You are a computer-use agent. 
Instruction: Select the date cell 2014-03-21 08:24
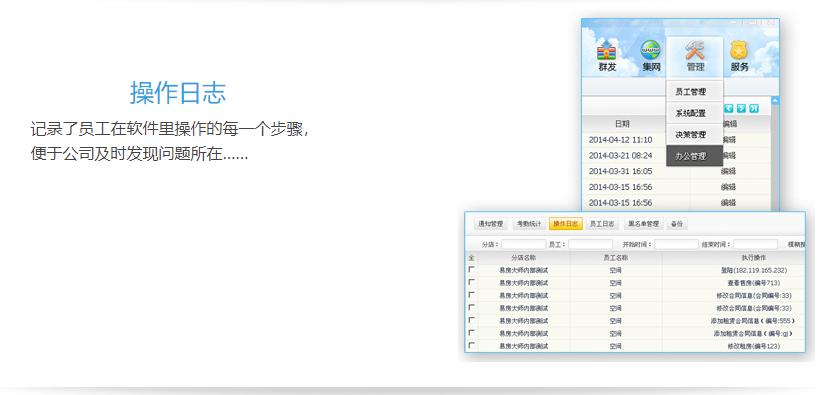coord(620,156)
